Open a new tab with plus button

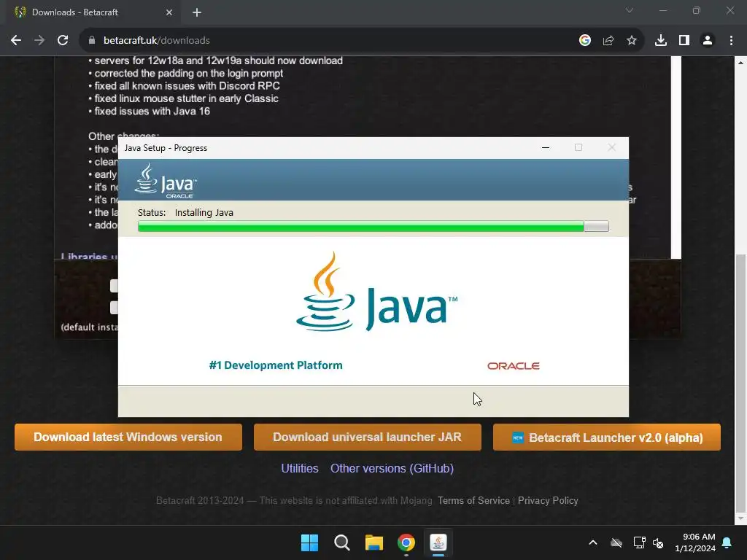pos(197,12)
